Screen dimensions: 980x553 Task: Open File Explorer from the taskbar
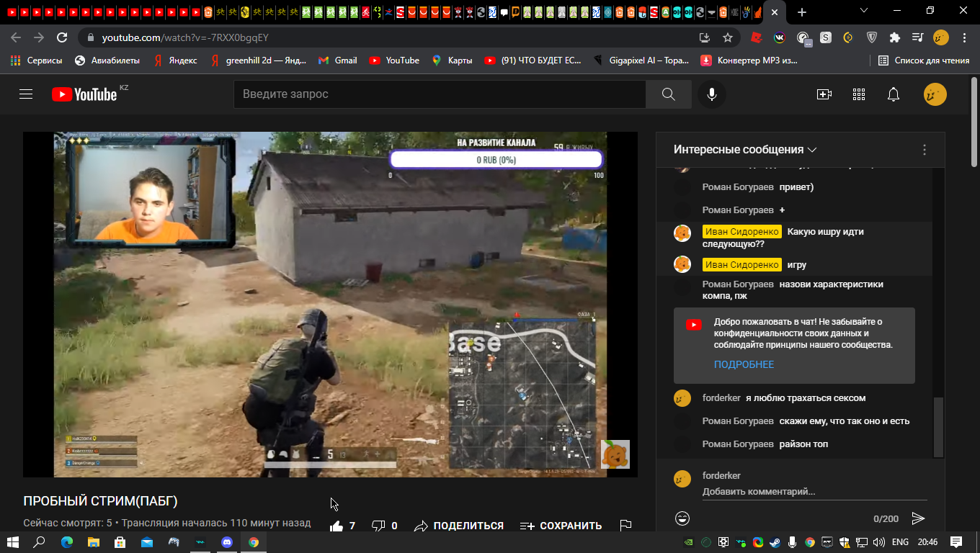pos(94,542)
